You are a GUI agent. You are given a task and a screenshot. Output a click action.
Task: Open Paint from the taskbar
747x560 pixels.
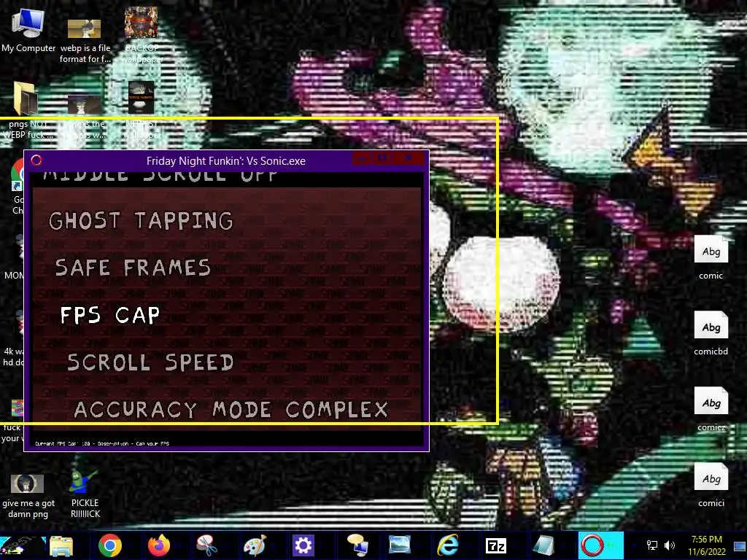[255, 545]
